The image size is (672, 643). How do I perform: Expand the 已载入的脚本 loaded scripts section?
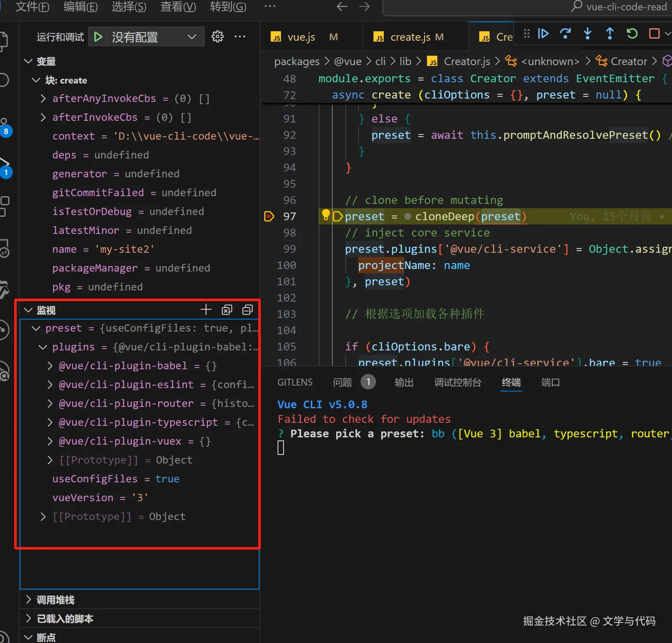(28, 618)
